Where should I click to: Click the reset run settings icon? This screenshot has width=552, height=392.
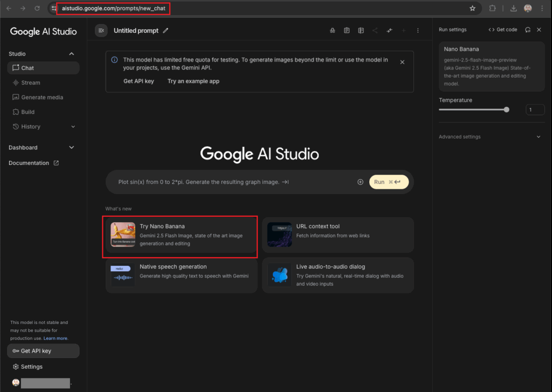point(527,30)
